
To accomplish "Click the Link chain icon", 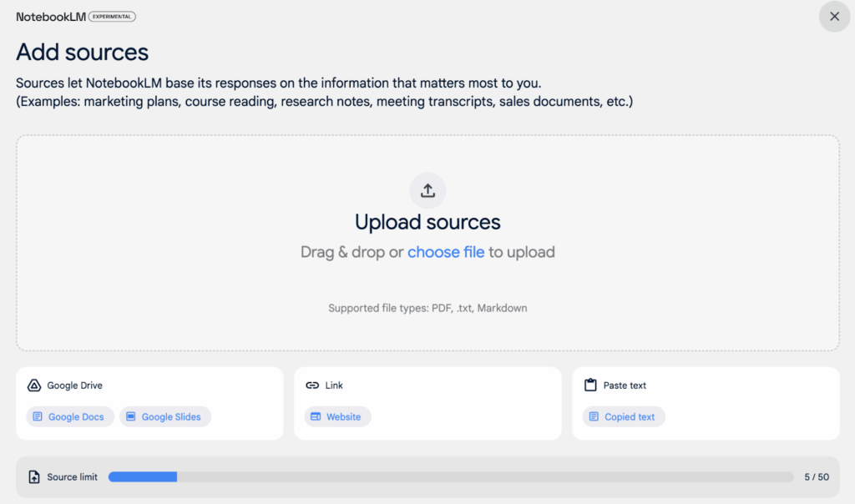I will 312,386.
